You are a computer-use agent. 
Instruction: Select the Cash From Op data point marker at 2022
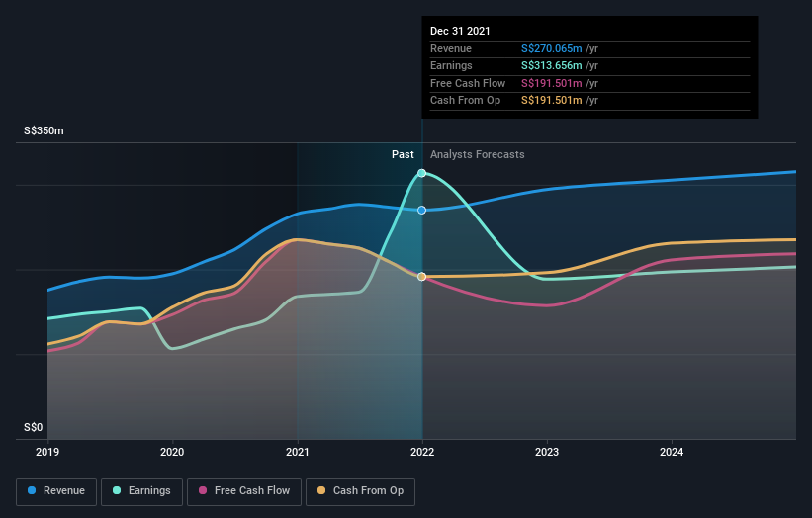422,277
